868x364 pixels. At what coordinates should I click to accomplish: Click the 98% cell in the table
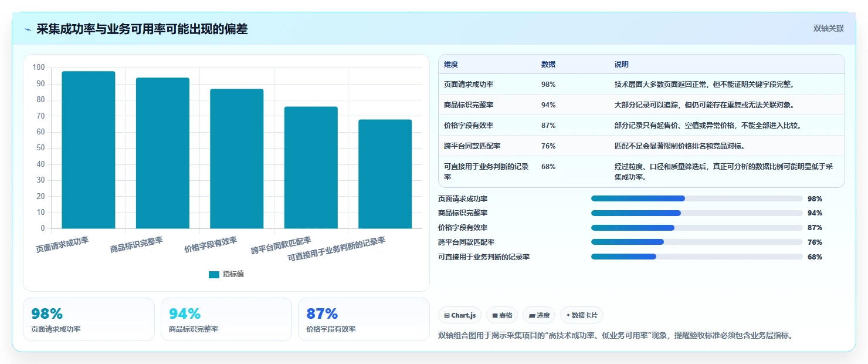coord(548,85)
